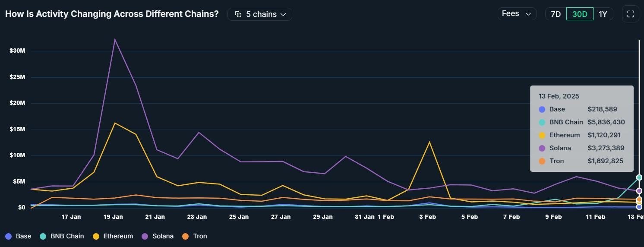Click the Base legend color dot

pyautogui.click(x=8, y=236)
